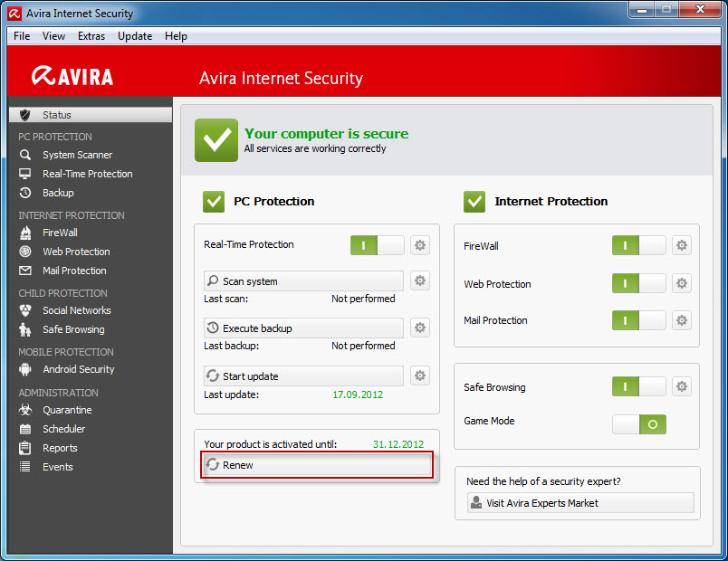Click the PC Protection green checkmark

[214, 202]
